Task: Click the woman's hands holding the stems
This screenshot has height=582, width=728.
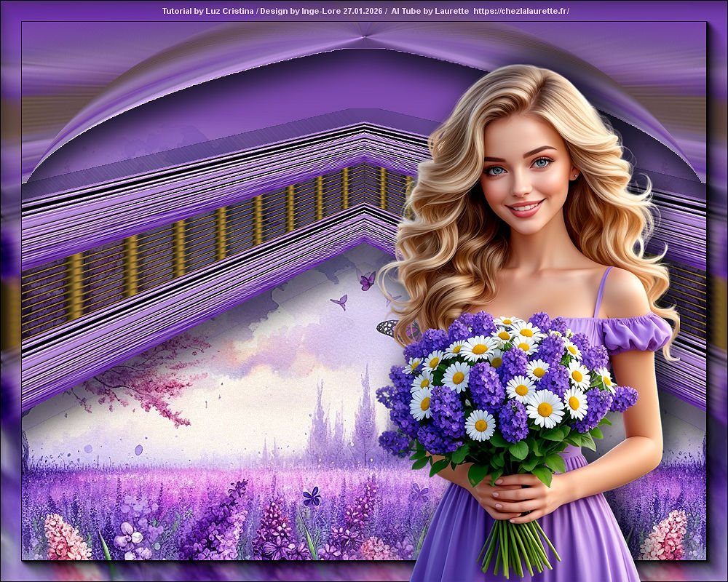Action: pyautogui.click(x=510, y=495)
